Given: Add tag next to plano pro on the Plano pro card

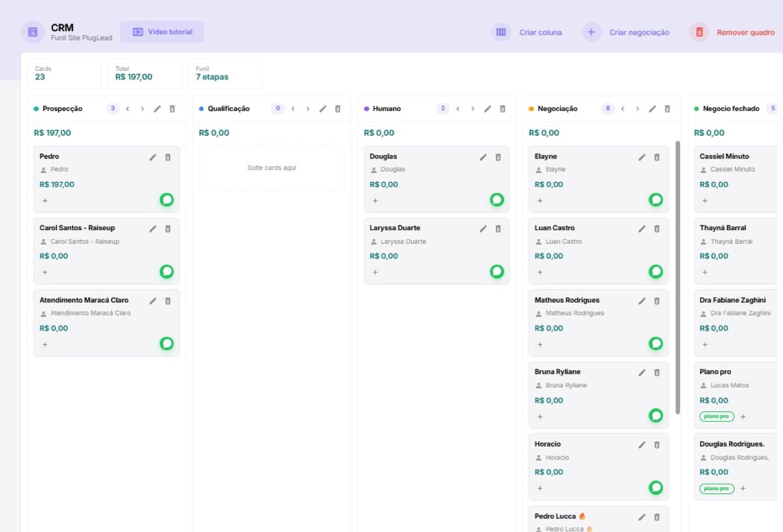Looking at the screenshot, I should point(743,417).
